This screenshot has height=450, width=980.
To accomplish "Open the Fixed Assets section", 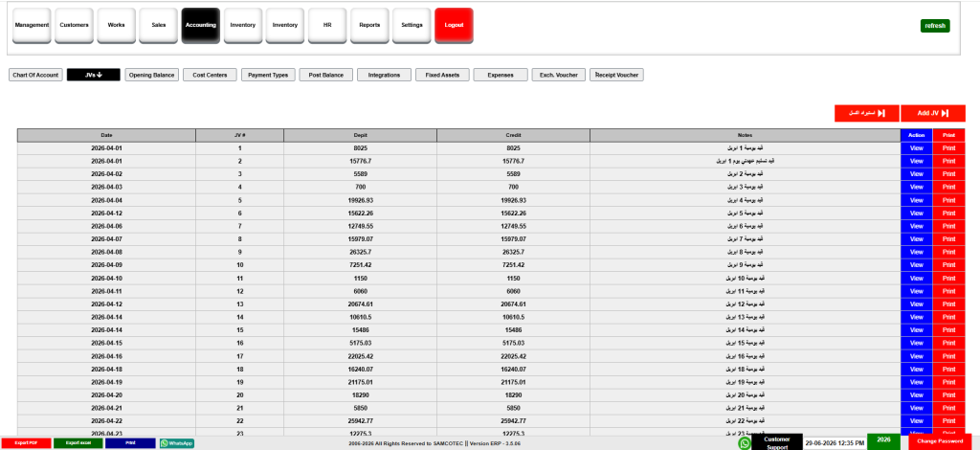I will (442, 75).
